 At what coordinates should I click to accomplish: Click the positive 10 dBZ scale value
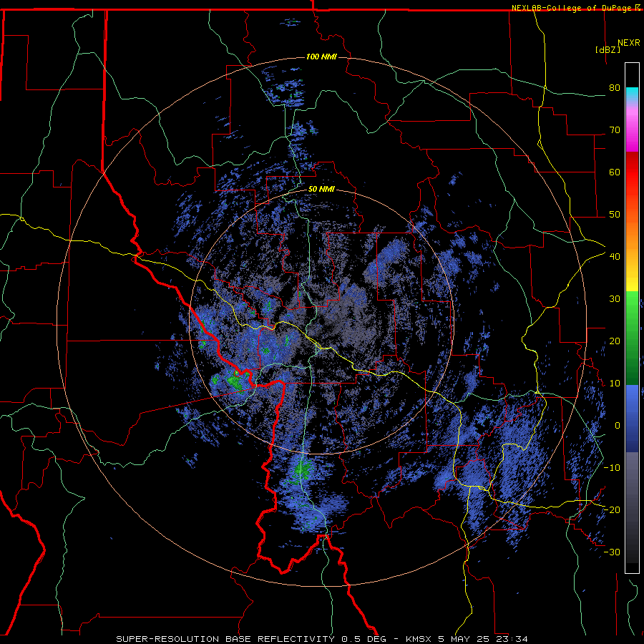point(615,384)
